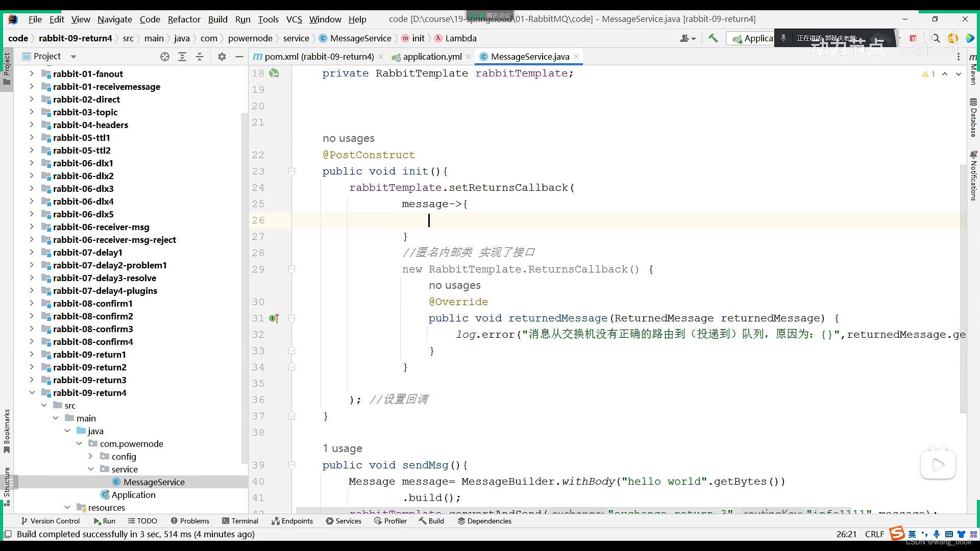
Task: Toggle fold marker at line 29
Action: (291, 269)
